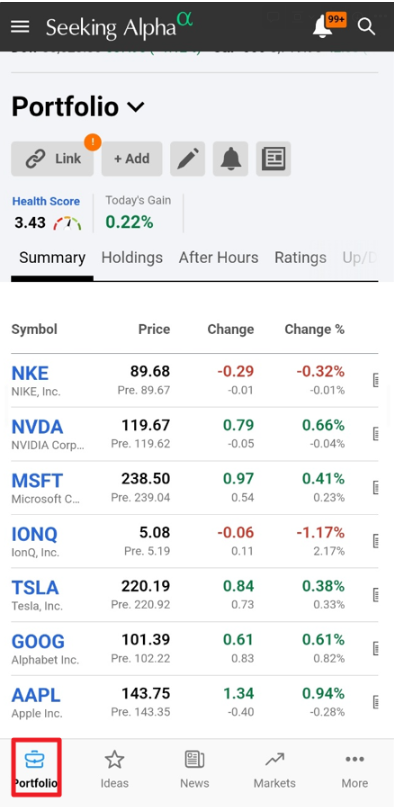Click the Link button

[x=52, y=159]
